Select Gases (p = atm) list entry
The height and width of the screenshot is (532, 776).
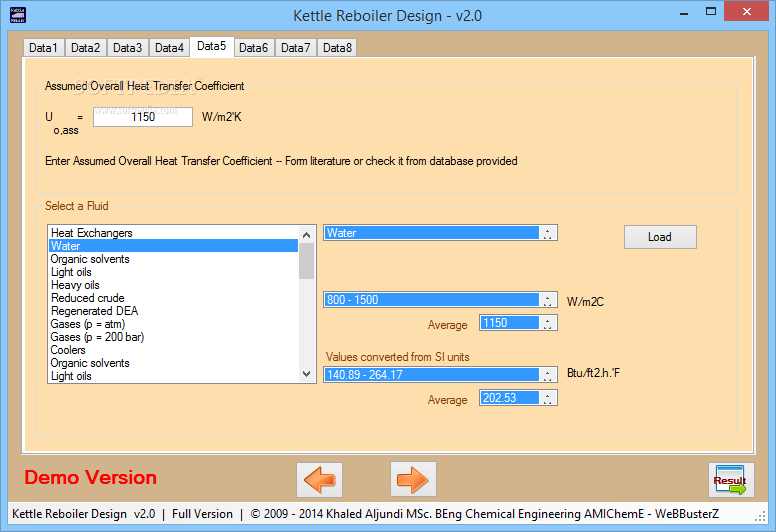tap(174, 324)
